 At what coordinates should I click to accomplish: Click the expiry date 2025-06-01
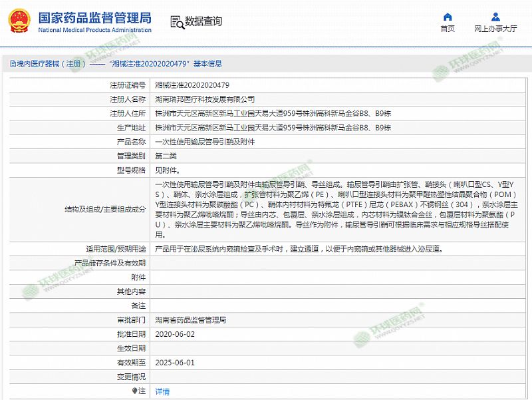click(x=174, y=363)
